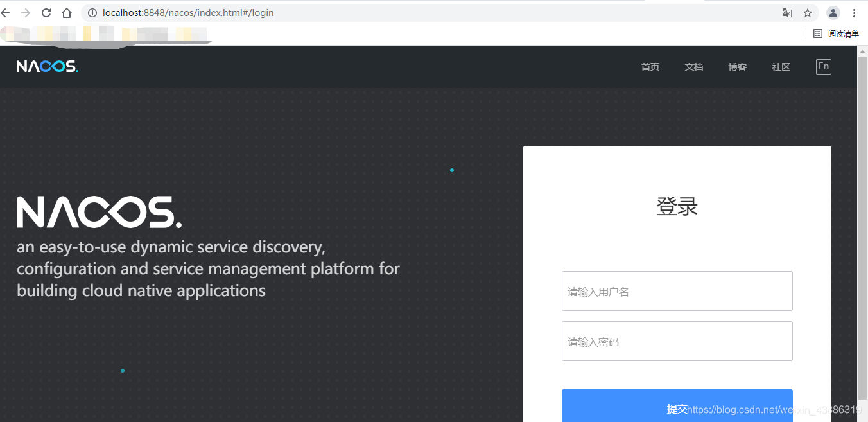Screen dimensions: 868x422
Task: Click the browser back arrow
Action: (x=6, y=13)
